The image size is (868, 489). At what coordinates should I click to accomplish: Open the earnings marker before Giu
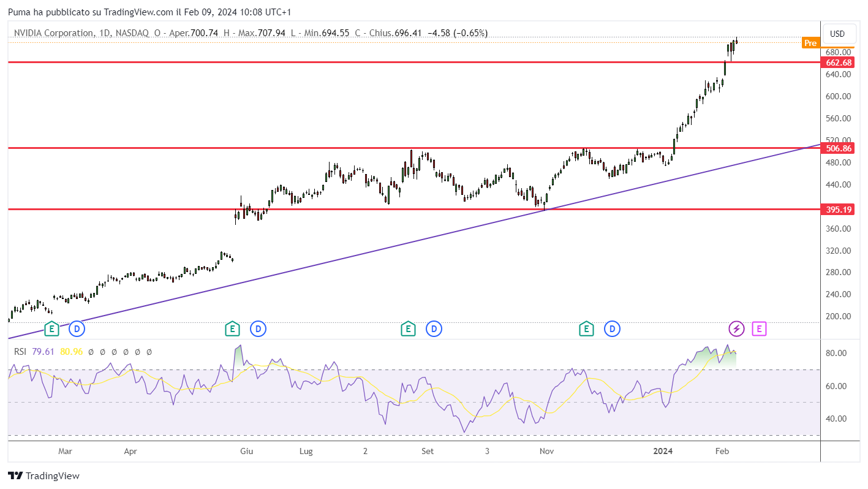[x=232, y=329]
